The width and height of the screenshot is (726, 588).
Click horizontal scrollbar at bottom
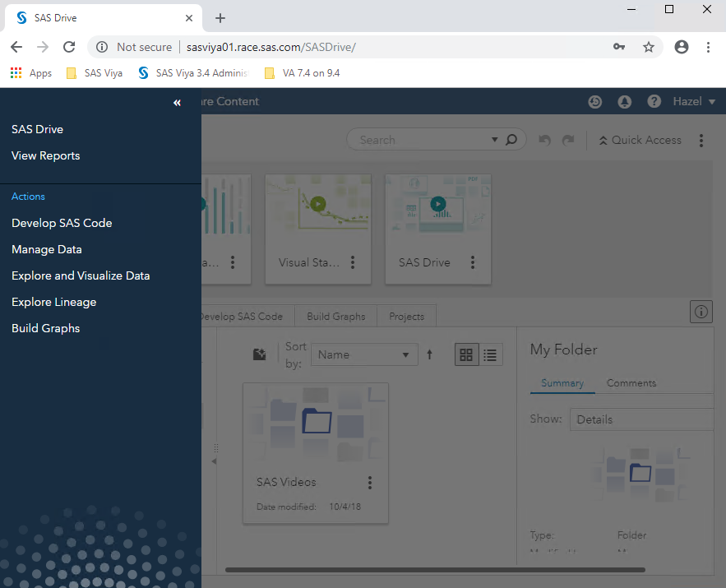click(435, 570)
